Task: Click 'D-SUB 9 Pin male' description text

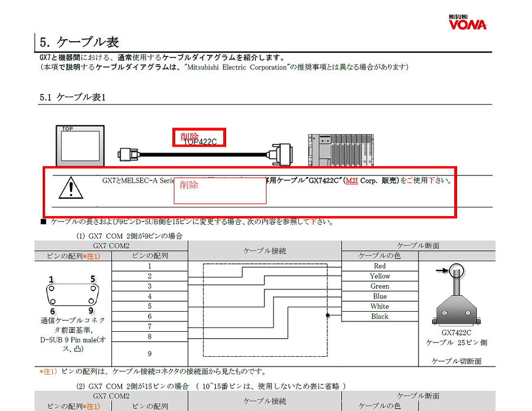Action: pyautogui.click(x=68, y=340)
